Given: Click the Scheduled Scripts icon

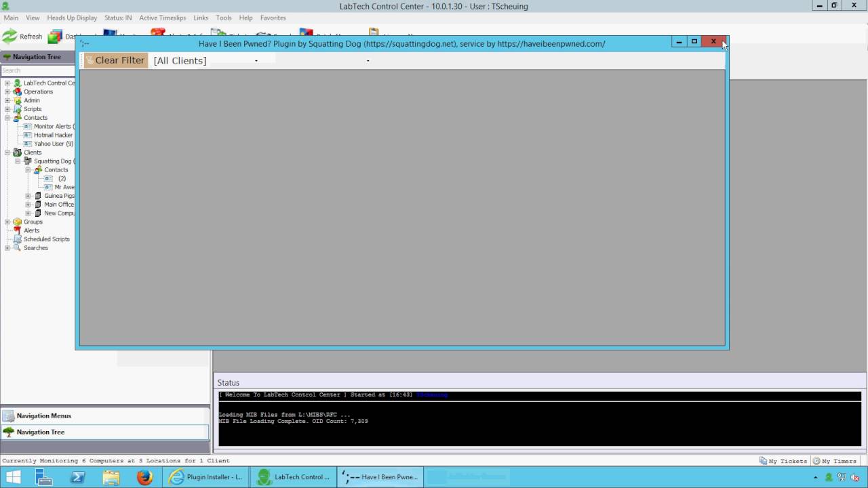Looking at the screenshot, I should coord(17,239).
